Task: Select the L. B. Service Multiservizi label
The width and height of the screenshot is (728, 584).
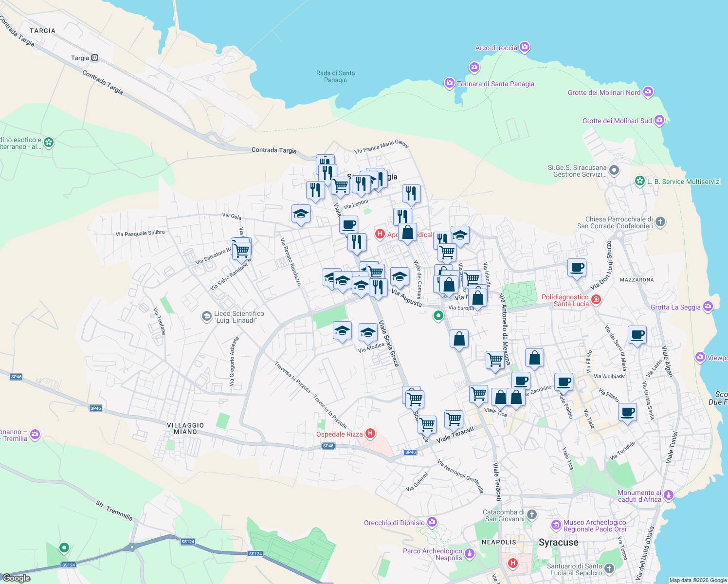Action: click(x=684, y=181)
